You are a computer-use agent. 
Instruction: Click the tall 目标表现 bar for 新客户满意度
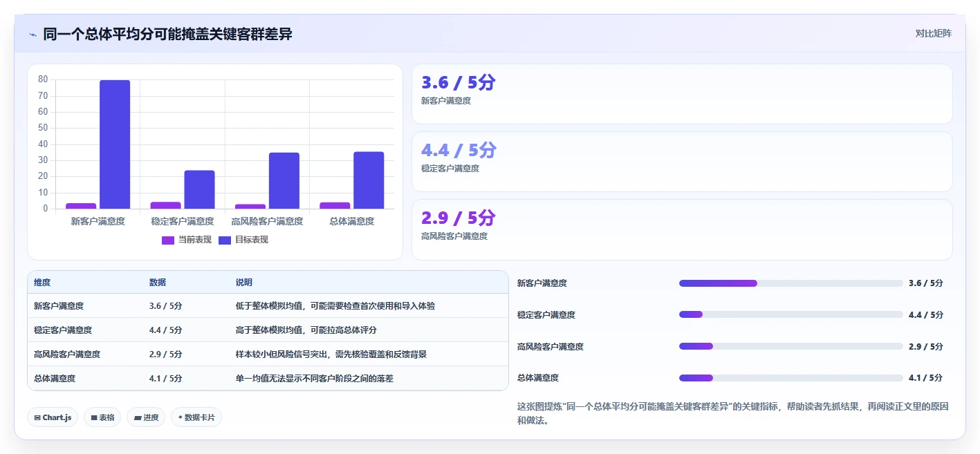tap(115, 144)
